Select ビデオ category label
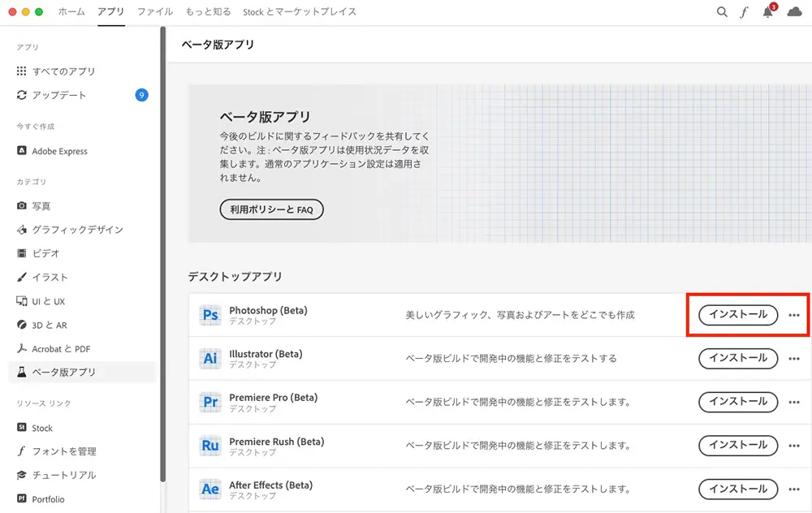Screen dimensions: 812x513 point(45,253)
